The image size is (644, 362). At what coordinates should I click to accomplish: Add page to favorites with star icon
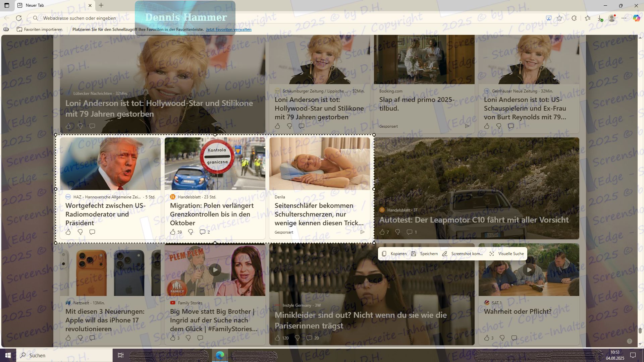click(559, 18)
